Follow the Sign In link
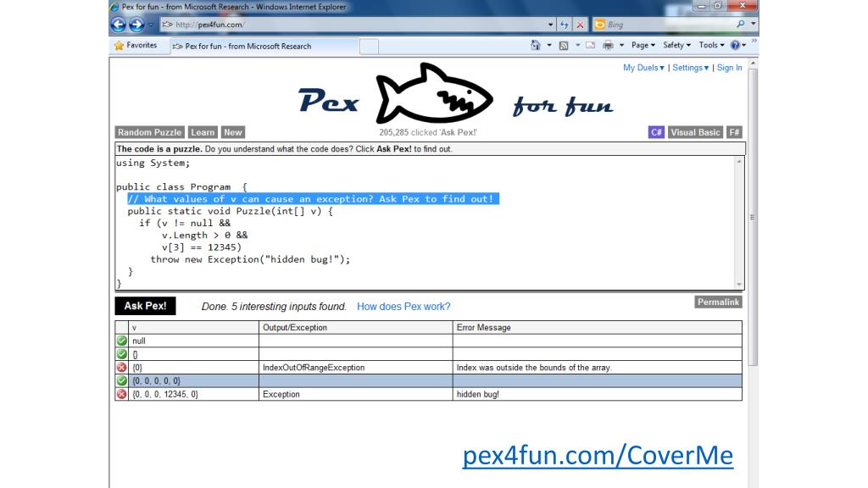This screenshot has height=488, width=868. [730, 68]
